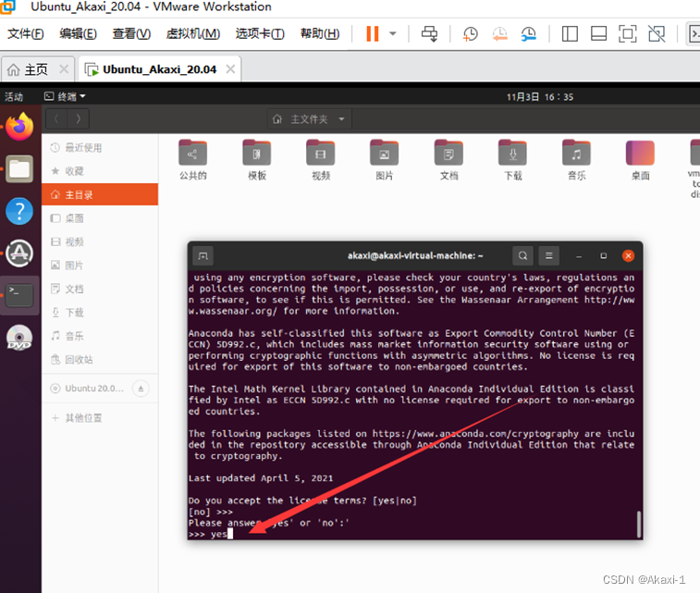Take a snapshot of the VM
700x593 pixels.
pyautogui.click(x=470, y=34)
